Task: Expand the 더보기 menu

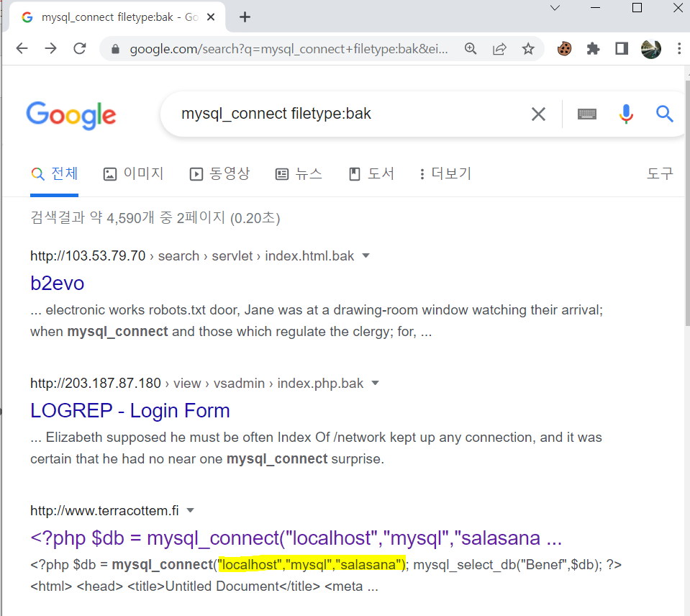Action: (x=445, y=174)
